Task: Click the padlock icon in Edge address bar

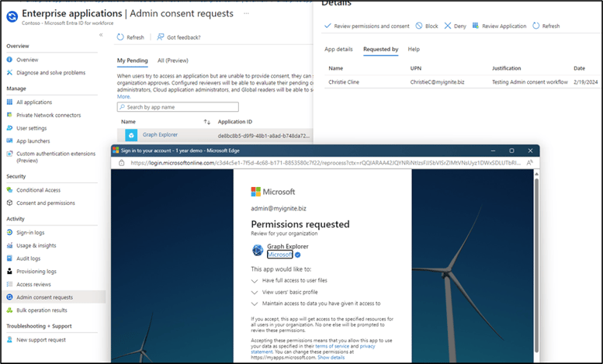Action: tap(122, 163)
